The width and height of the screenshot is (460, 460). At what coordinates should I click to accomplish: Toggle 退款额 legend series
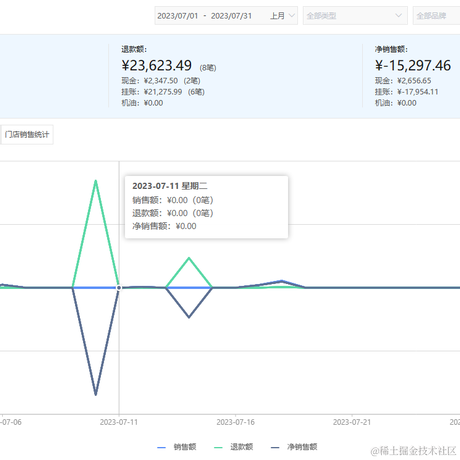[x=233, y=447]
